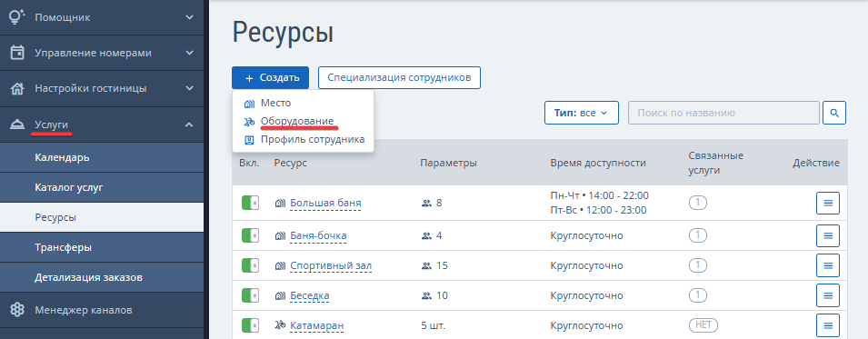Open hamburger action menu for Беседка
Image resolution: width=868 pixels, height=339 pixels.
click(828, 295)
